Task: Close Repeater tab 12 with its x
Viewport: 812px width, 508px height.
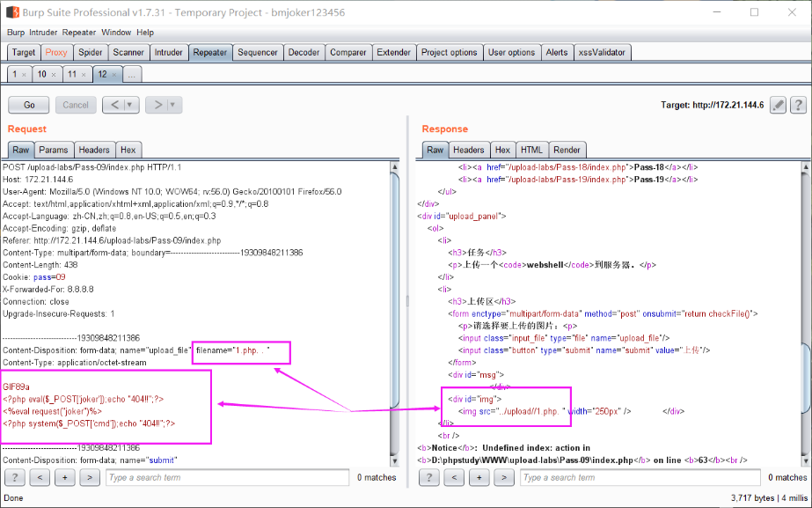Action: 114,75
